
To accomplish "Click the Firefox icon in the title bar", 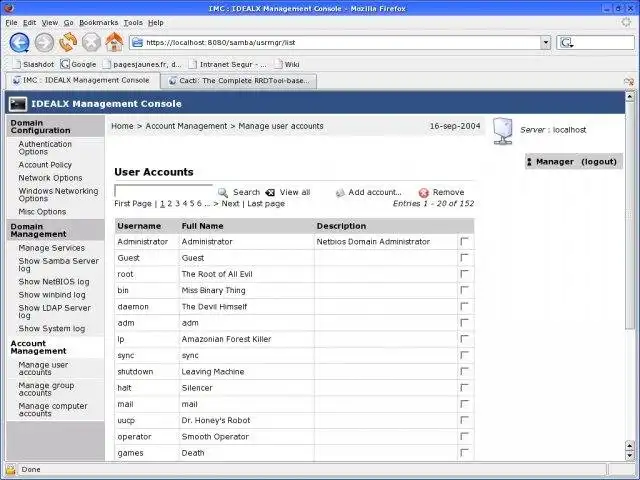I will pyautogui.click(x=8, y=7).
